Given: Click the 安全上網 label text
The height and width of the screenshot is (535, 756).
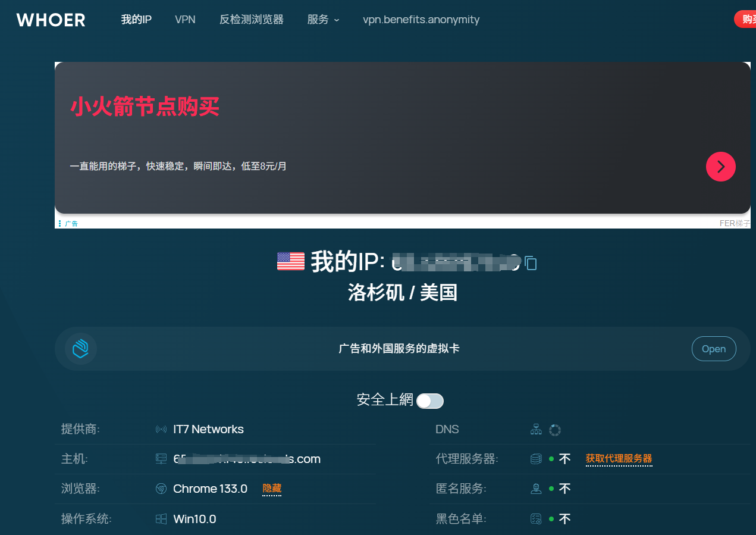Looking at the screenshot, I should point(385,400).
